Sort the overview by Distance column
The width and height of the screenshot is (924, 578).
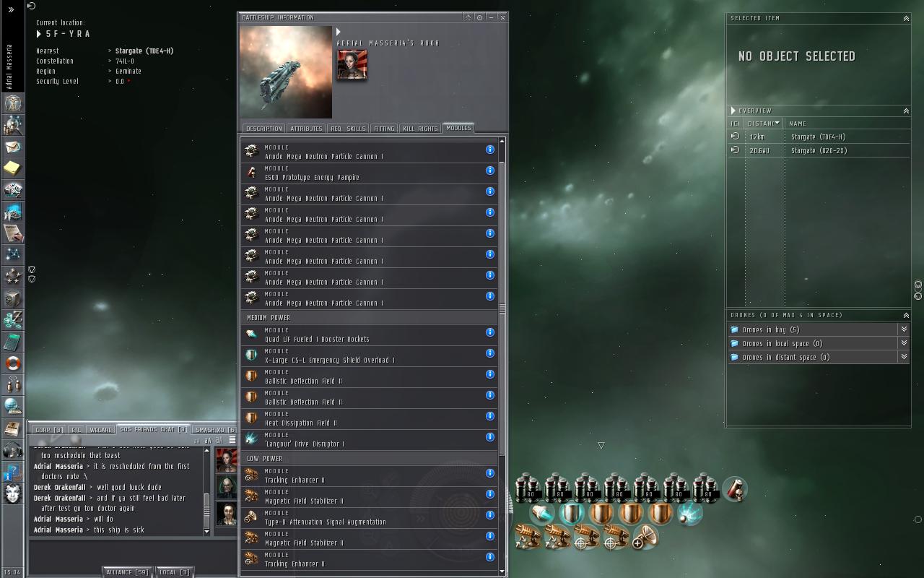pyautogui.click(x=764, y=124)
